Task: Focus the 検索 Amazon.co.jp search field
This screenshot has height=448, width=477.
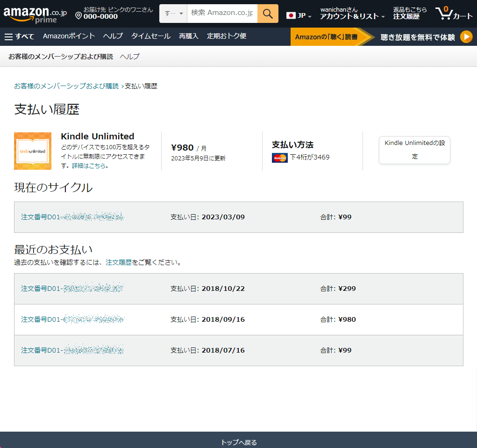Action: [222, 14]
